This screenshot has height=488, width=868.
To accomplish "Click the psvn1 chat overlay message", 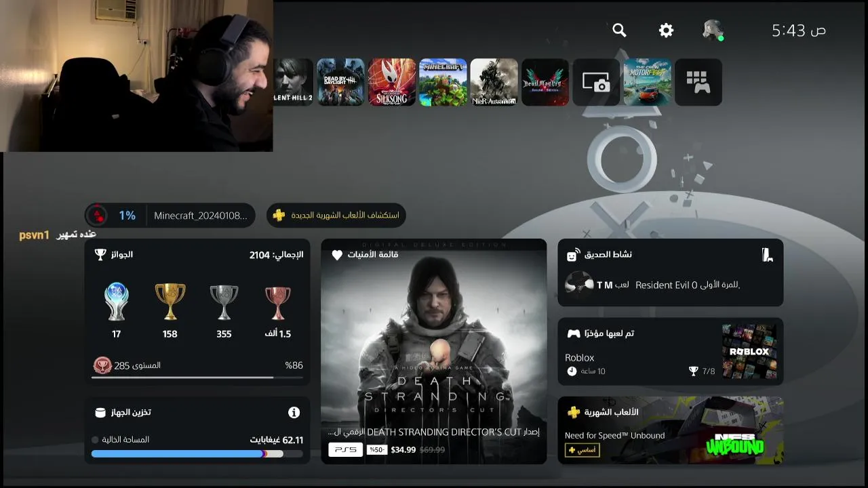I will [58, 235].
